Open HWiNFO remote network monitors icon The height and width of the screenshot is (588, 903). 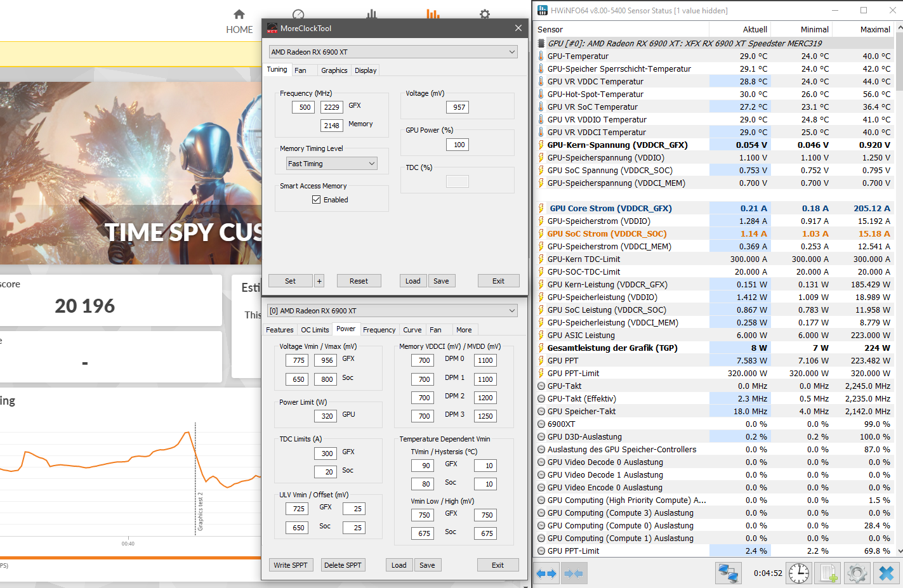(728, 573)
